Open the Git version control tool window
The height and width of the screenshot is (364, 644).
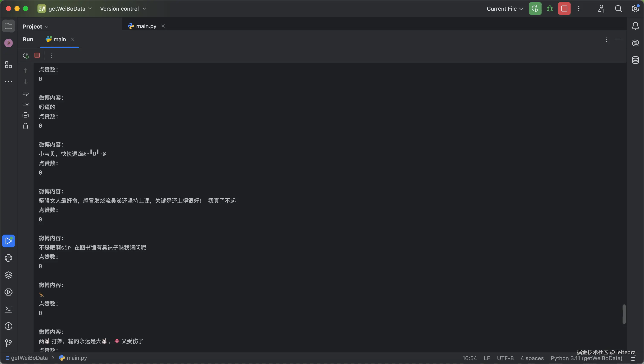pyautogui.click(x=9, y=343)
